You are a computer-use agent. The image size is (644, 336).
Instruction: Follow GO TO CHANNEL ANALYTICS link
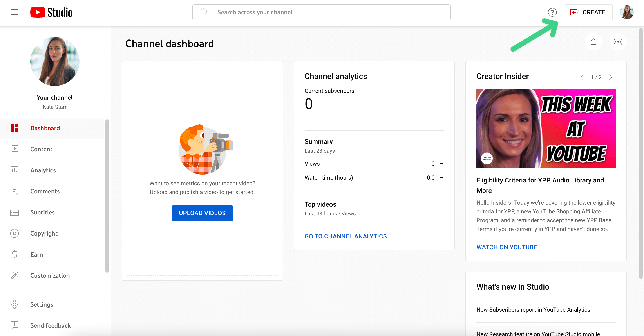pos(346,236)
